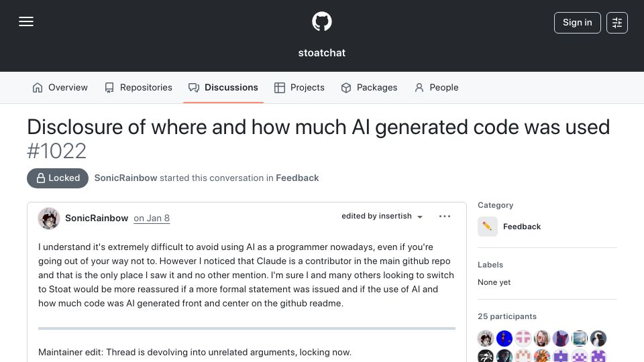
Task: Open Feedback category in sidebar
Action: [522, 227]
